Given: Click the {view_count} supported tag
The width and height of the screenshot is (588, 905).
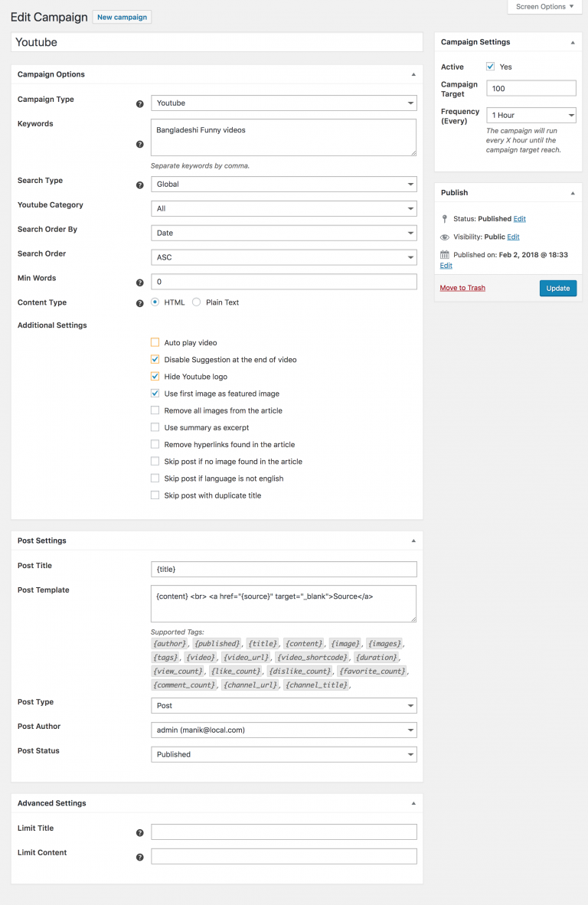Looking at the screenshot, I should [178, 671].
